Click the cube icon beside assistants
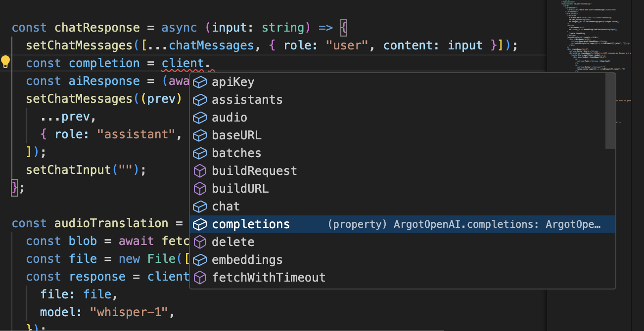 (199, 100)
